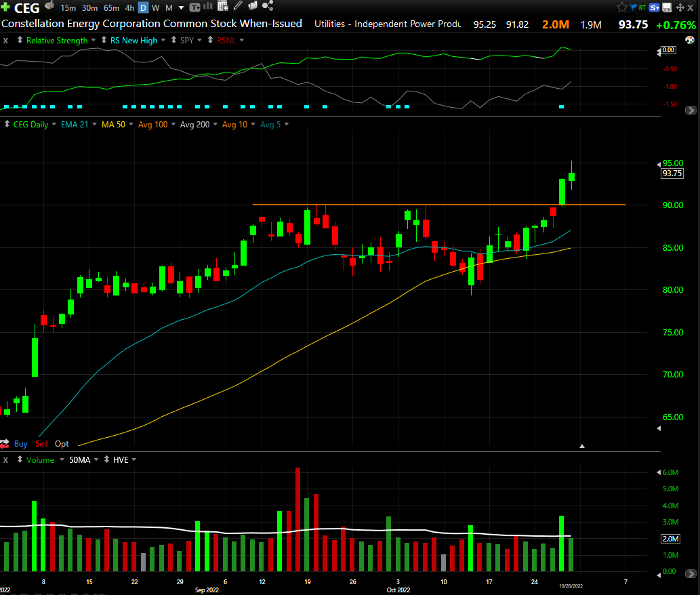Select the orange horizontal line at 90.00

[x=439, y=205]
